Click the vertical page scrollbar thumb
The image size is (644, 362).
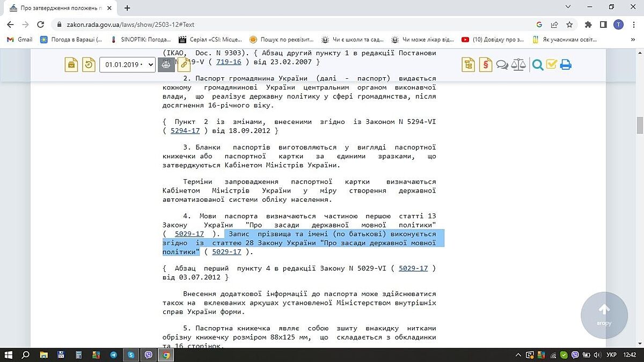[x=639, y=125]
